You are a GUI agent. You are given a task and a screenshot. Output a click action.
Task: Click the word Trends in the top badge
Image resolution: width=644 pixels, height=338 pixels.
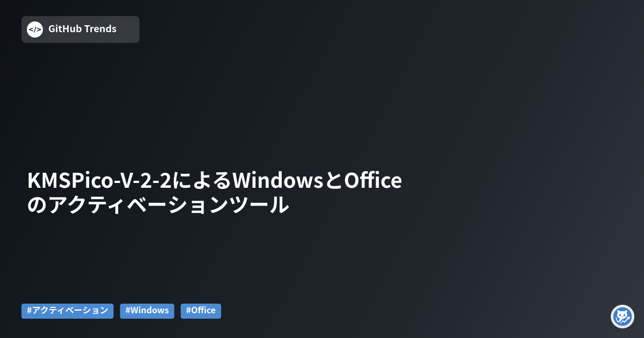pyautogui.click(x=100, y=29)
